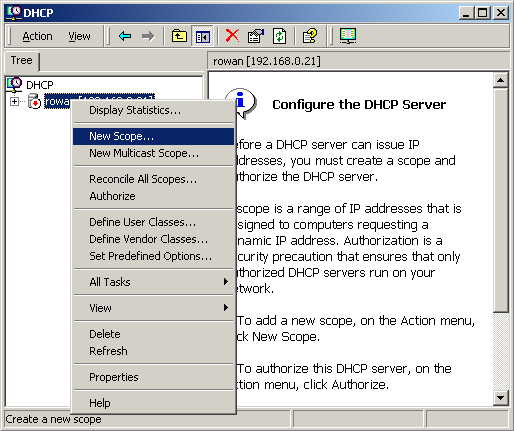Image resolution: width=514 pixels, height=431 pixels.
Task: Open Properties via the toolbar icon
Action: [256, 36]
